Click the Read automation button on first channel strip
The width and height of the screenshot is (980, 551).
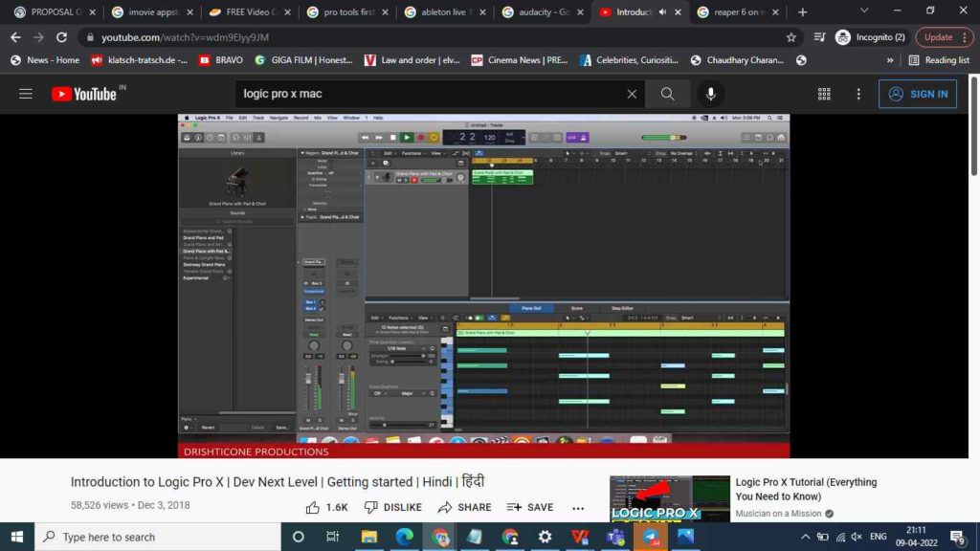314,334
